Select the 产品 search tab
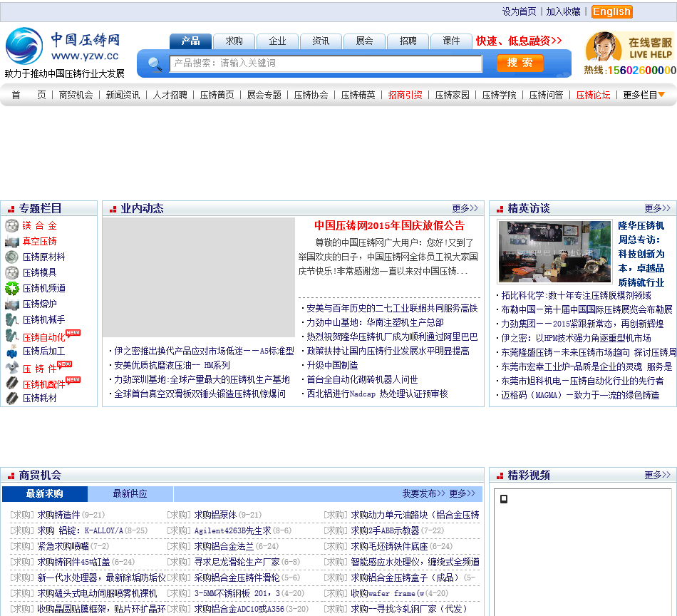This screenshot has width=677, height=616. point(190,41)
